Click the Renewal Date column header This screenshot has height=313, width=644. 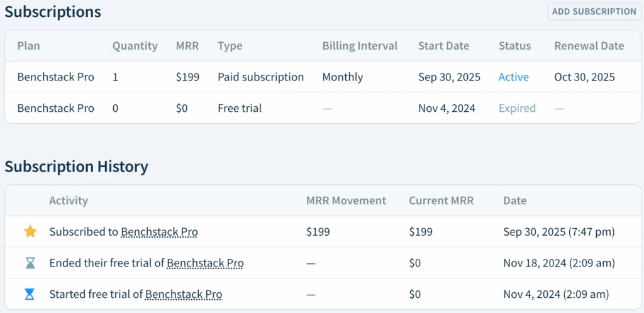[x=589, y=46]
